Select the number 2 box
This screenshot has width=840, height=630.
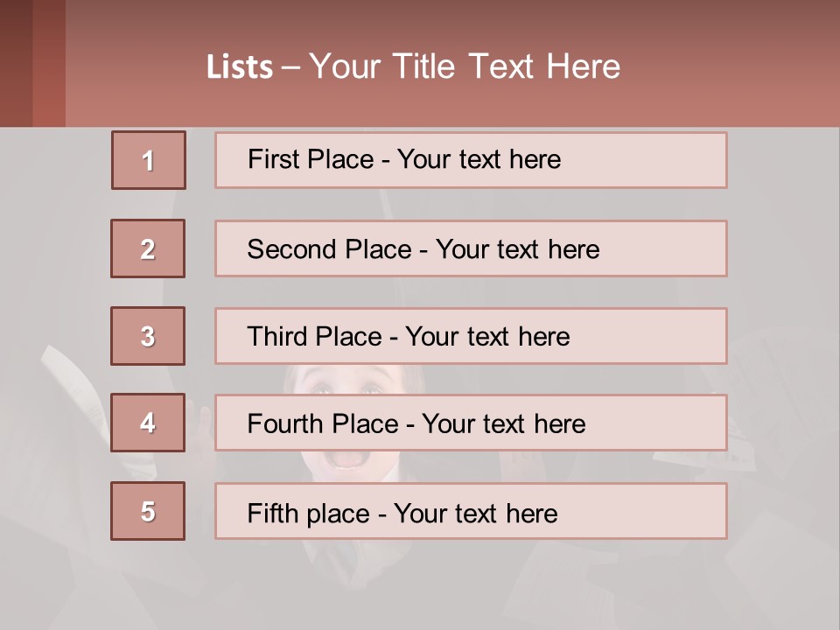(x=148, y=248)
